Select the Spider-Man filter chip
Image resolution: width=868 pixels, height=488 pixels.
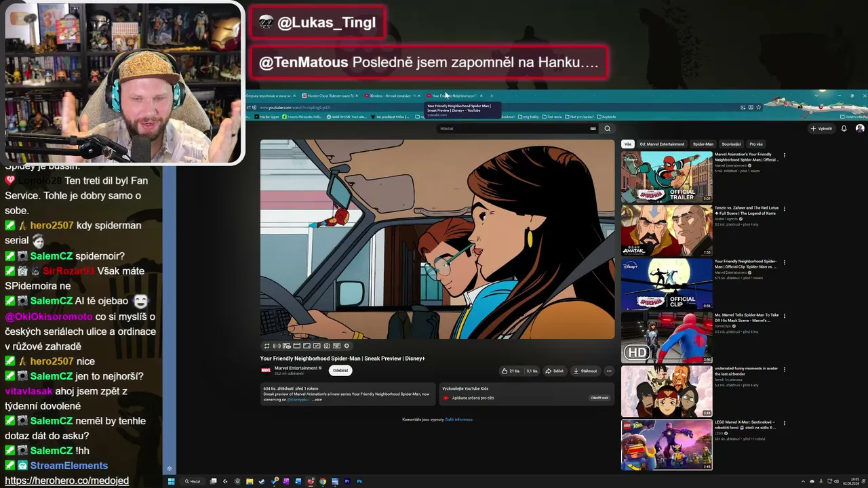click(x=703, y=144)
